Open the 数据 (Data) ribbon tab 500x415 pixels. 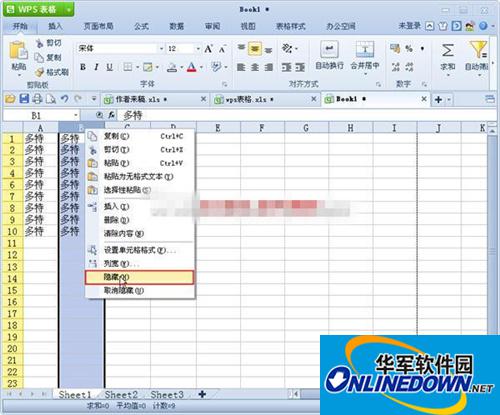click(177, 26)
